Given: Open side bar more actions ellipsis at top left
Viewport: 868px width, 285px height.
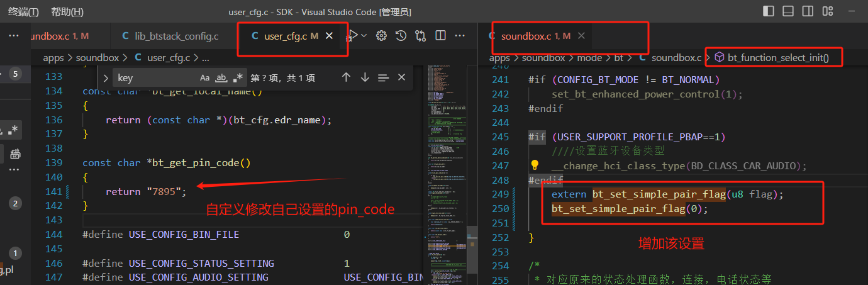Looking at the screenshot, I should pyautogui.click(x=14, y=36).
